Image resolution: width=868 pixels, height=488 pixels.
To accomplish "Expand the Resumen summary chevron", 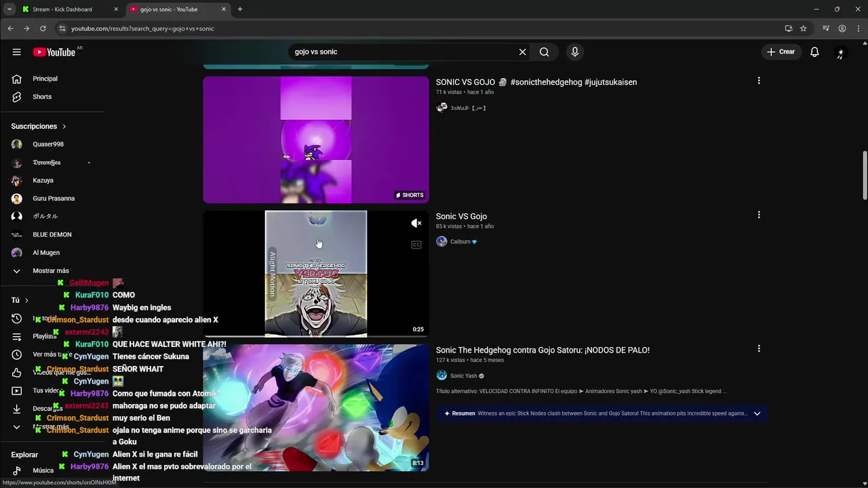I will coord(757,413).
